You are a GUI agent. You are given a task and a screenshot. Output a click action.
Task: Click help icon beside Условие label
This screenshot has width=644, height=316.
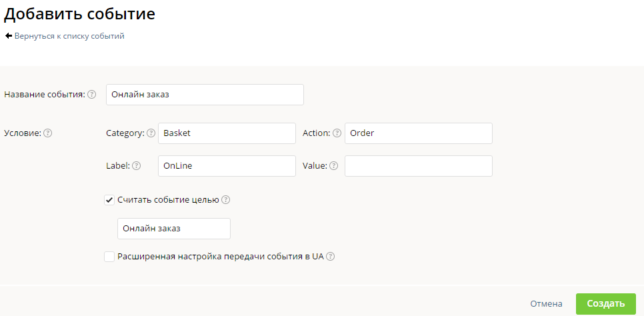(x=48, y=133)
